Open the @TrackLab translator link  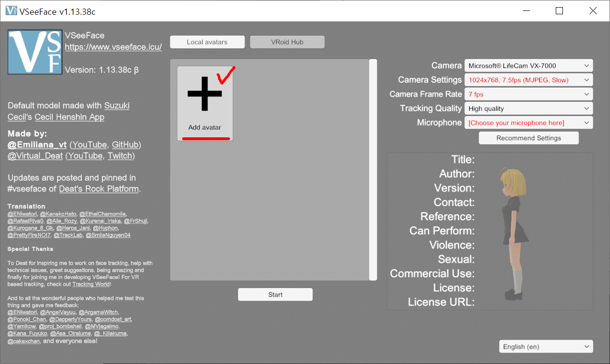coord(69,235)
